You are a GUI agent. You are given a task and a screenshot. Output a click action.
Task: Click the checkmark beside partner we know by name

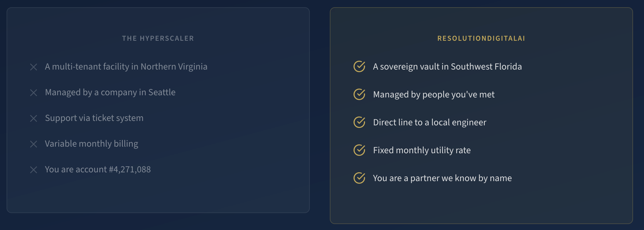[x=359, y=178]
